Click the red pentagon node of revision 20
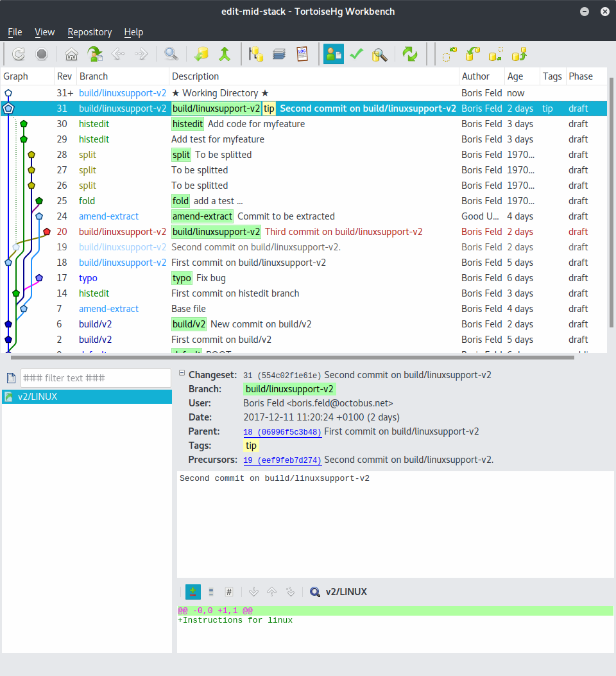Viewport: 616px width, 676px height. [47, 232]
